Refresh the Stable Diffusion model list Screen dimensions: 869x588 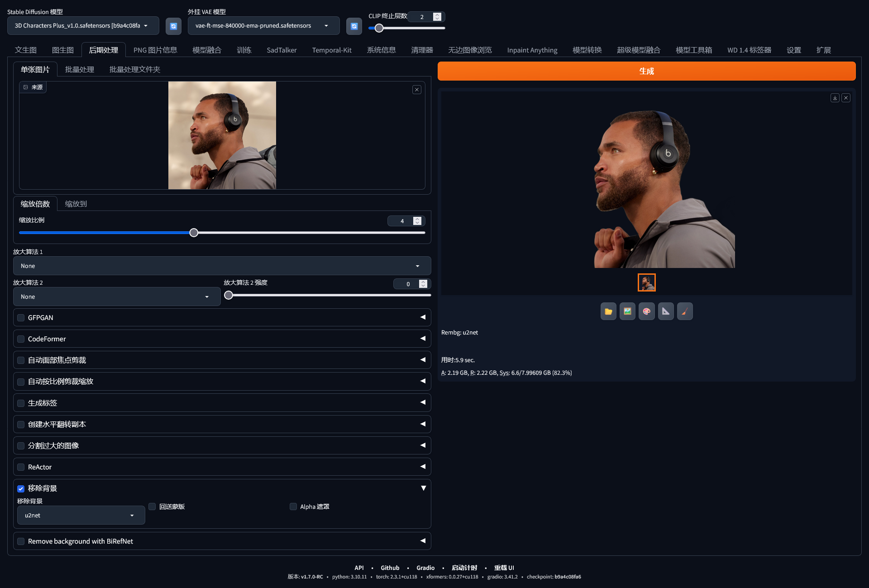173,26
